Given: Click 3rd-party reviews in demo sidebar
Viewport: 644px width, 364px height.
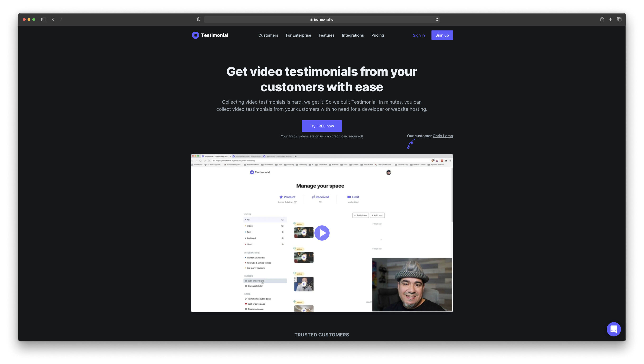Looking at the screenshot, I should click(255, 268).
